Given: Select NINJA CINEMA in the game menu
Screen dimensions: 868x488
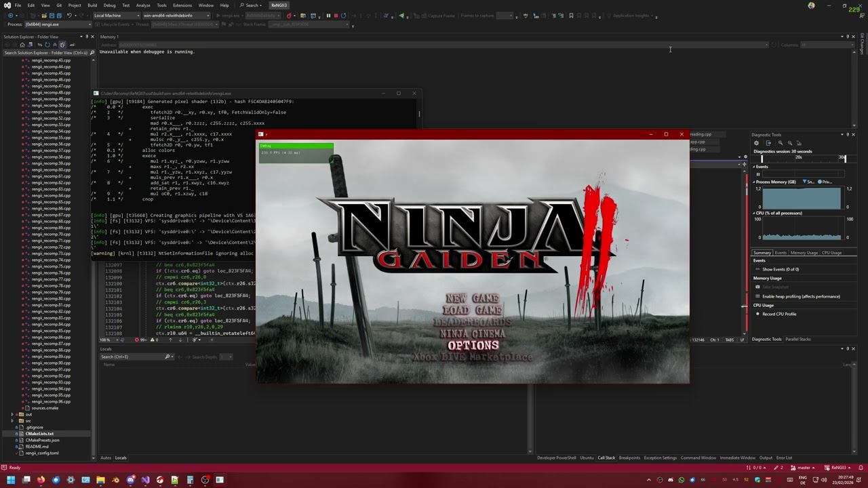Looking at the screenshot, I should pyautogui.click(x=473, y=333).
